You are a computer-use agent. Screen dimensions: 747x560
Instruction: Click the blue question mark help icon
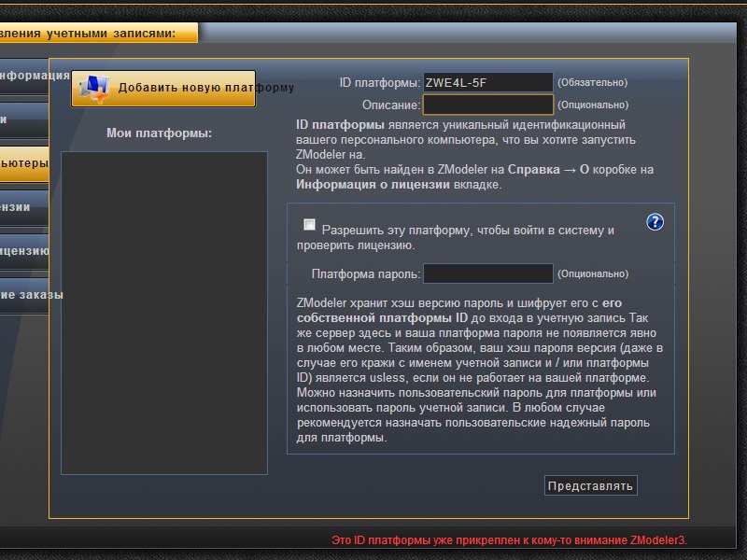coord(655,222)
